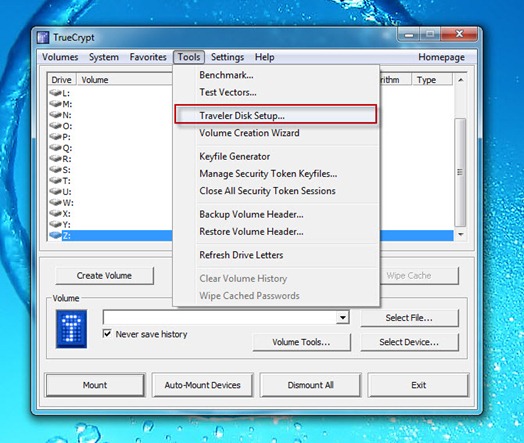Select drive Y: icon in list

coord(55,224)
